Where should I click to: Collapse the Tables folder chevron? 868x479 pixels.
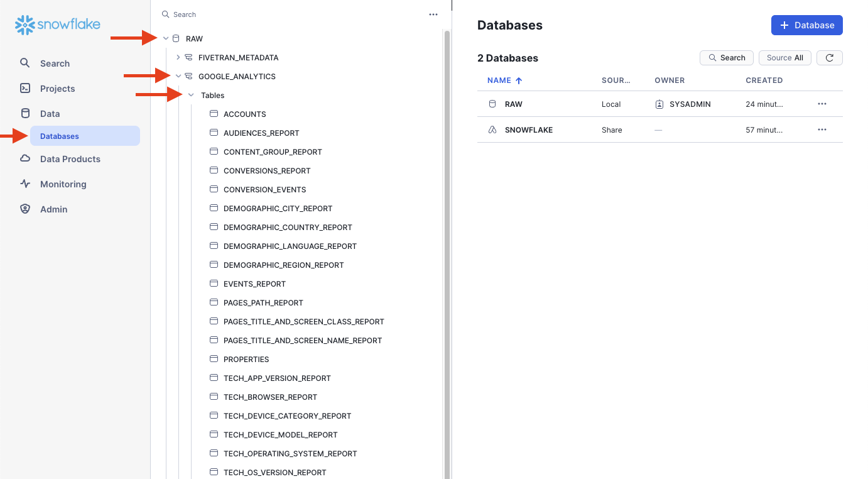tap(191, 95)
